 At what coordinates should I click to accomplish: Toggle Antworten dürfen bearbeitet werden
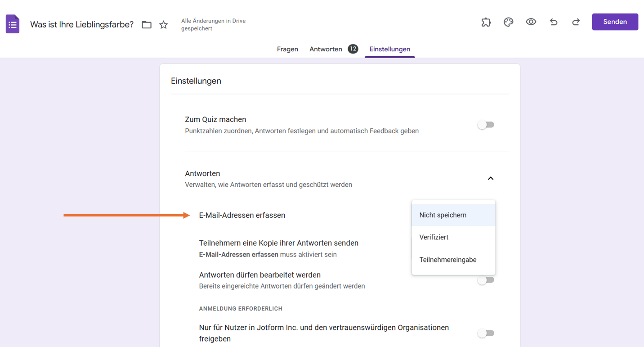click(x=486, y=280)
